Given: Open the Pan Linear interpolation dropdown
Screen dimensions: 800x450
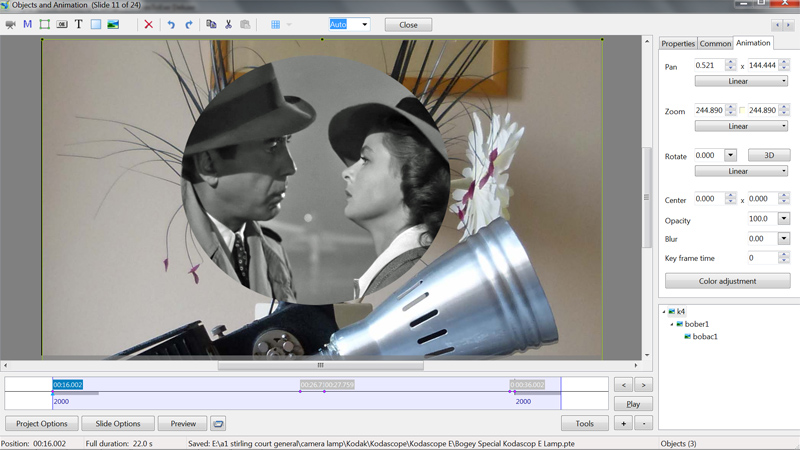Looking at the screenshot, I should point(741,81).
